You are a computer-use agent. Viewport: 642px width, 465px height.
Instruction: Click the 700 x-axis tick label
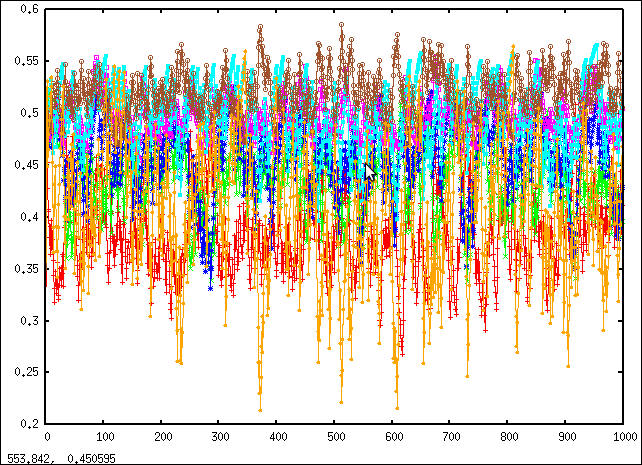coord(452,437)
